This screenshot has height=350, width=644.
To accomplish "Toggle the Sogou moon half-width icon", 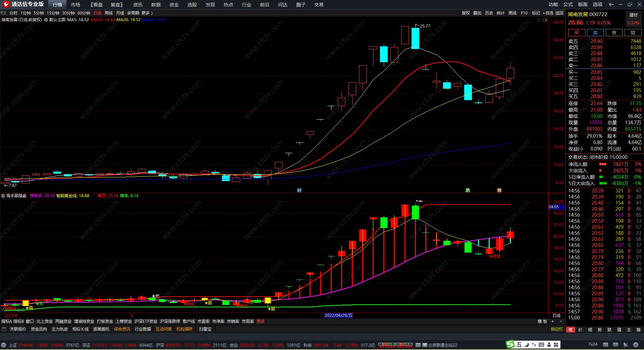I will [527, 345].
